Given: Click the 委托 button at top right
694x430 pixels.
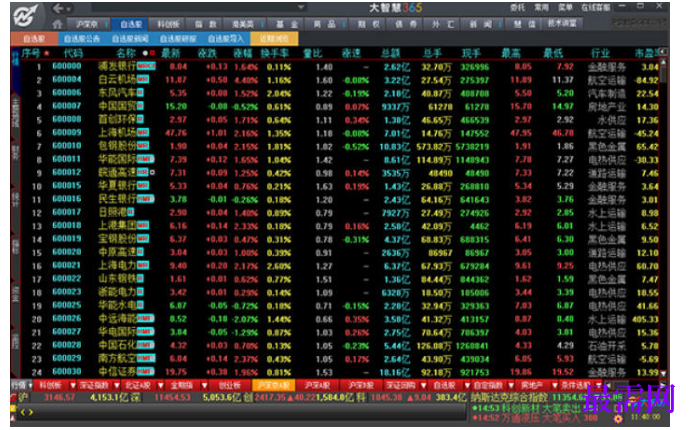Looking at the screenshot, I should click(517, 8).
